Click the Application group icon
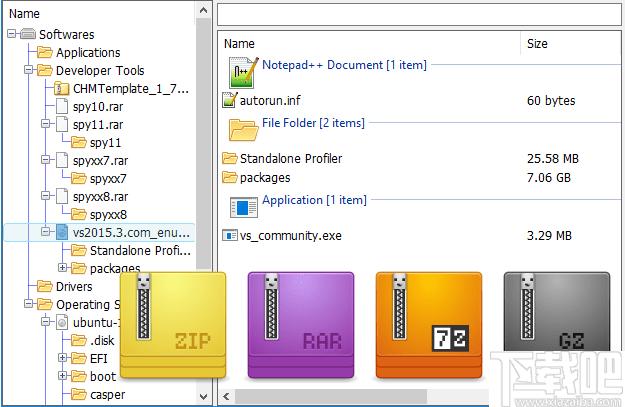 tap(244, 207)
